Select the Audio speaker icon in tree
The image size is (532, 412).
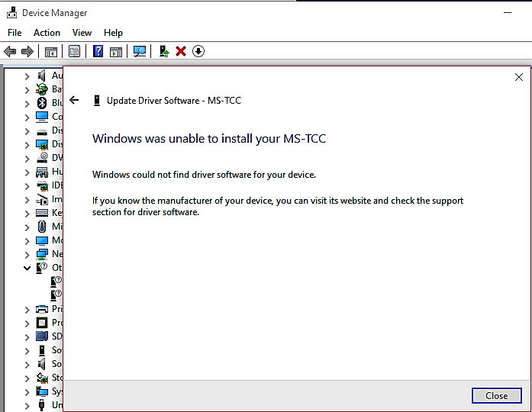(42, 76)
